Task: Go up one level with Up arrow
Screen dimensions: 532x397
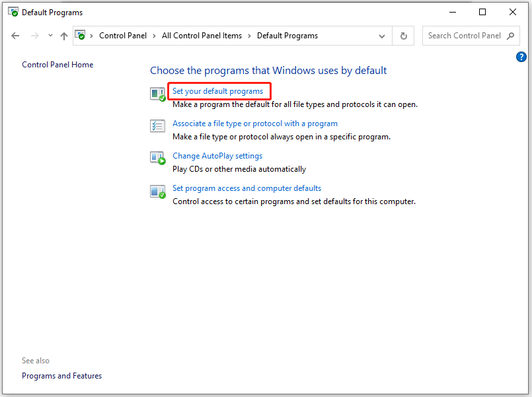Action: pos(64,36)
